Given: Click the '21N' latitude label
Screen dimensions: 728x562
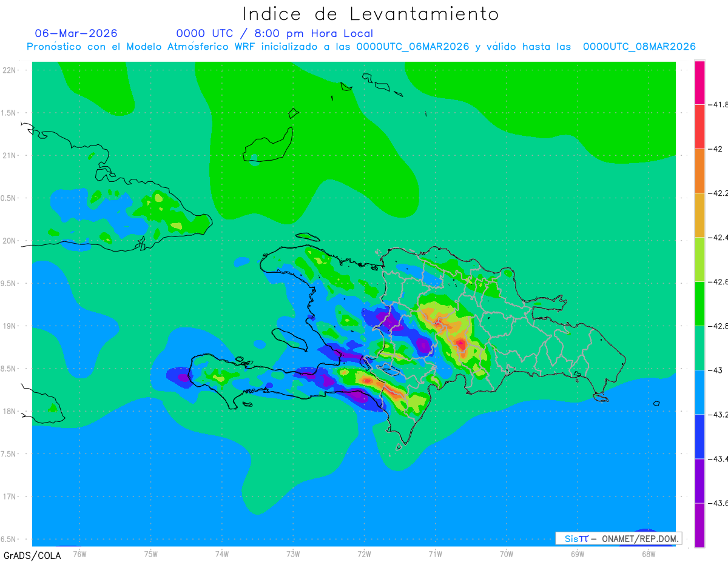Looking at the screenshot, I should click(x=10, y=155).
